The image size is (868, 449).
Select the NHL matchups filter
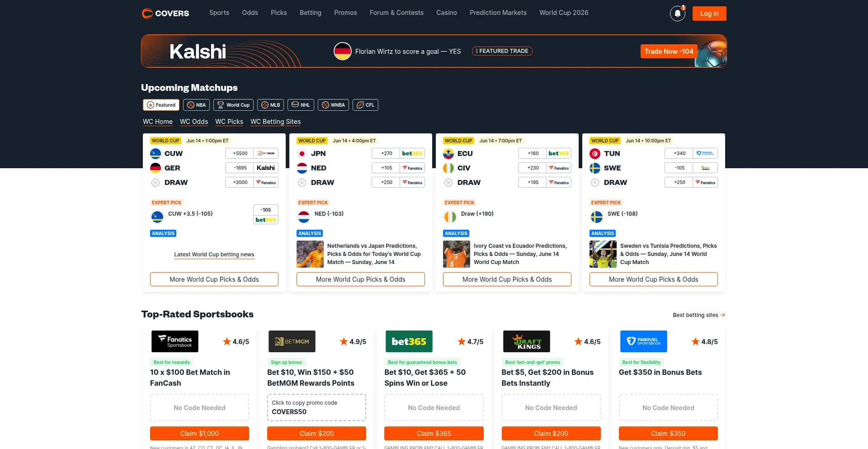point(301,105)
